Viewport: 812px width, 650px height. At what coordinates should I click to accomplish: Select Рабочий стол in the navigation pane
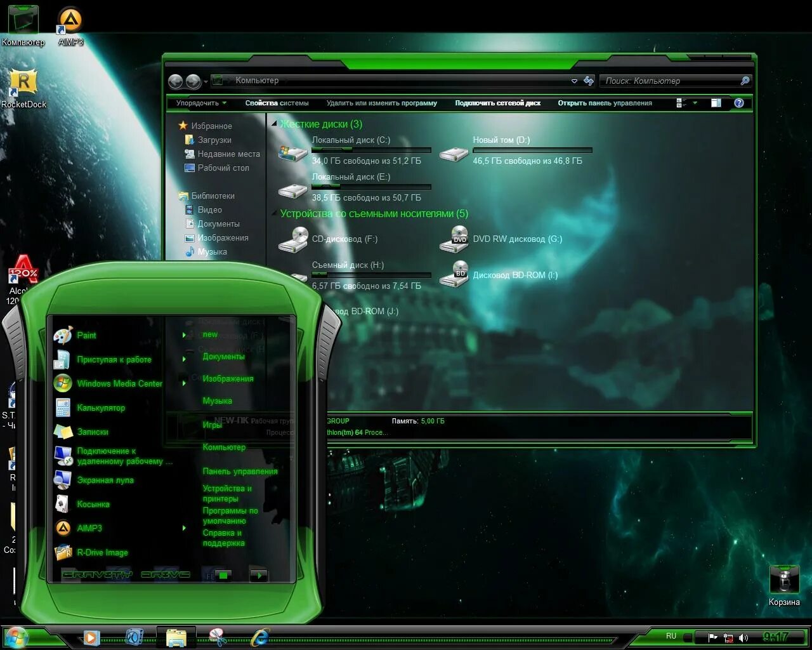[216, 168]
